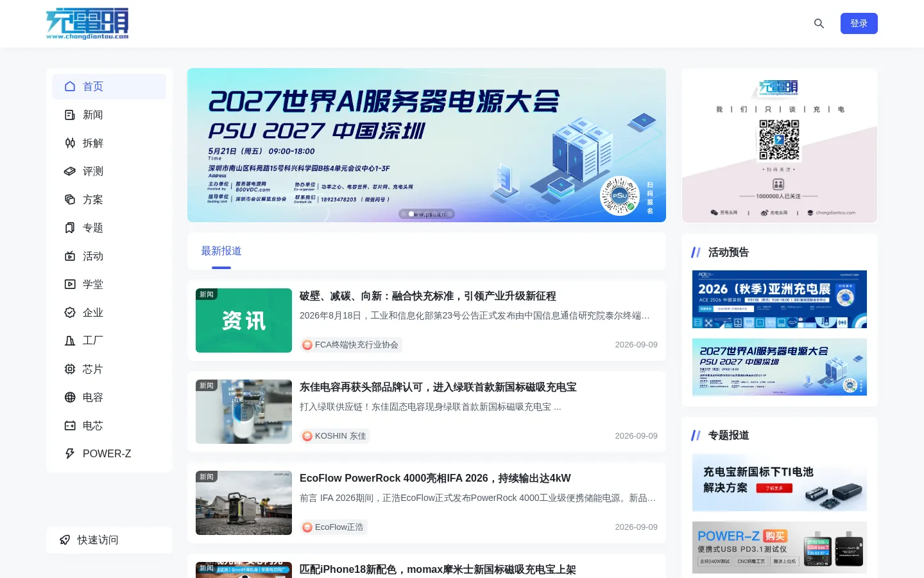924x578 pixels.
Task: Open article EcoFlow PowerRock 4000亮相IFA 2026
Action: click(435, 478)
